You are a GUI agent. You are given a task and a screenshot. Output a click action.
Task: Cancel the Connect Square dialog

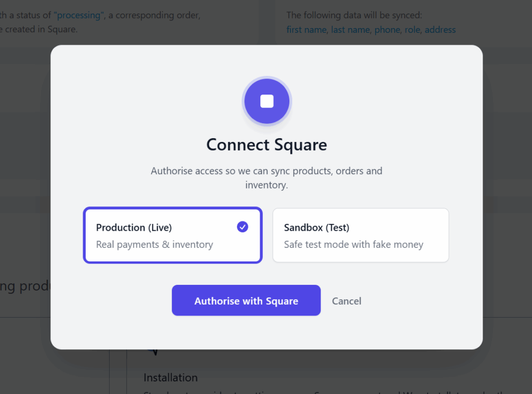coord(347,301)
